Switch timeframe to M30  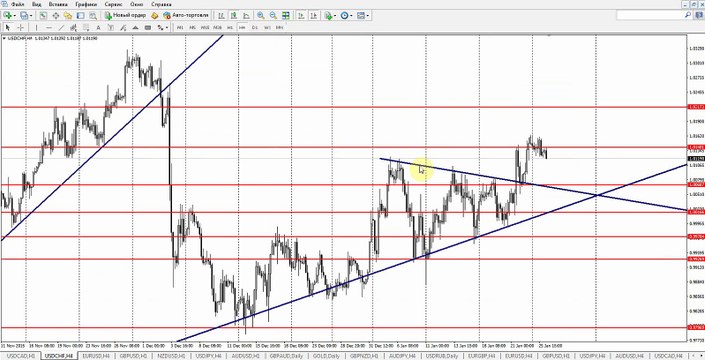pyautogui.click(x=218, y=27)
